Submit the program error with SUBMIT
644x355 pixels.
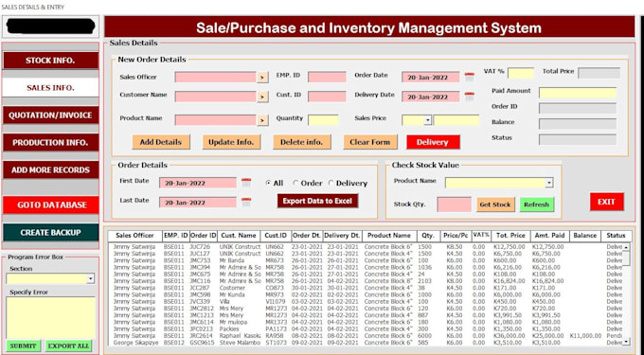[x=23, y=346]
